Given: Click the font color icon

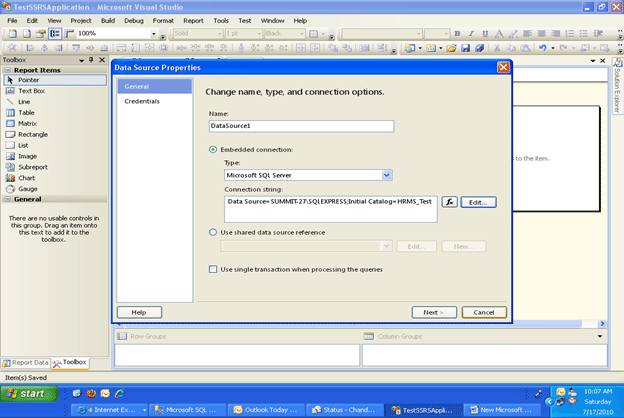Looking at the screenshot, I should (x=499, y=34).
